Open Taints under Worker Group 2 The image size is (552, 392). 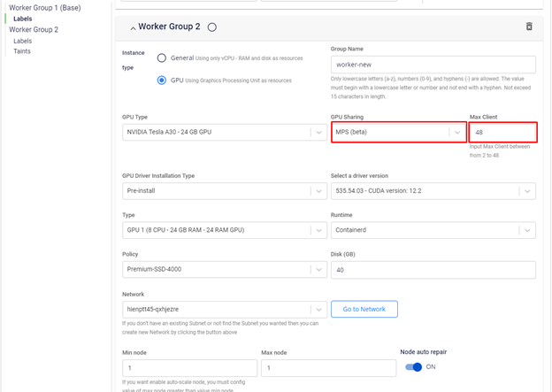click(x=22, y=51)
